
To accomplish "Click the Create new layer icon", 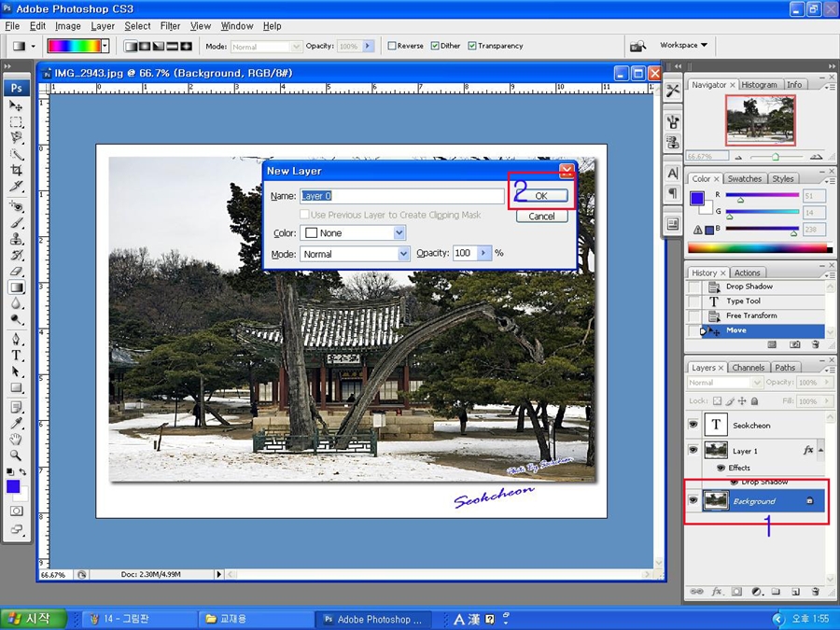I will pos(795,592).
